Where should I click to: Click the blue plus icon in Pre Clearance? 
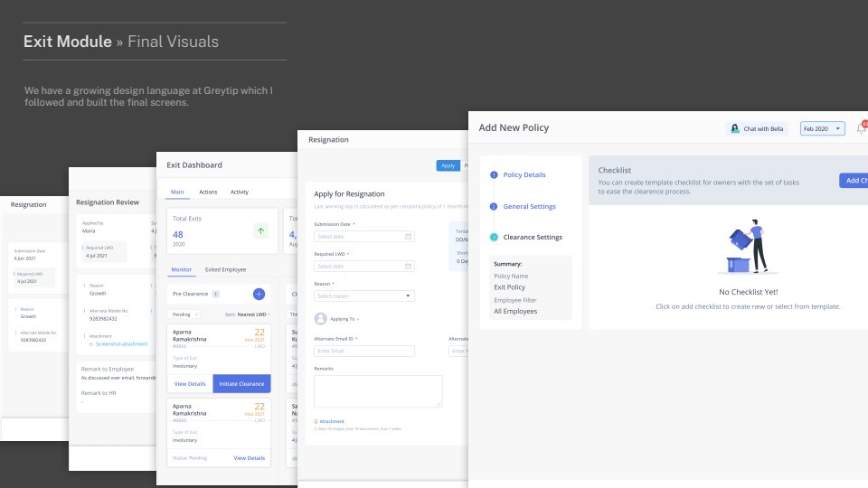[259, 294]
